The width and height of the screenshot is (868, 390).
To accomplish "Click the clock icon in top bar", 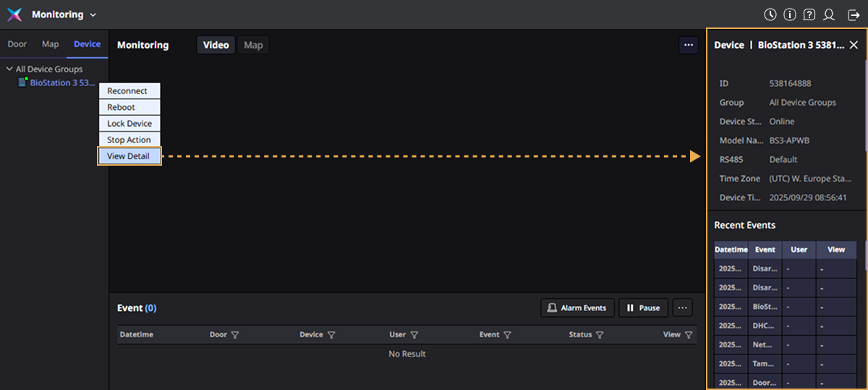I will pos(770,14).
